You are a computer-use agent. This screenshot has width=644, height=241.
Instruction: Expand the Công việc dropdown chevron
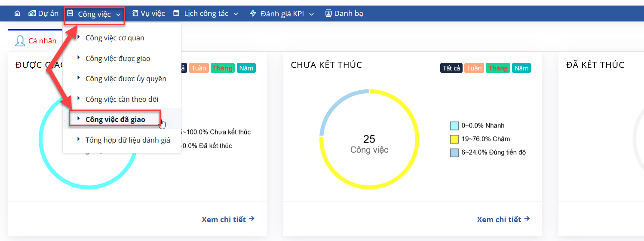pyautogui.click(x=118, y=15)
